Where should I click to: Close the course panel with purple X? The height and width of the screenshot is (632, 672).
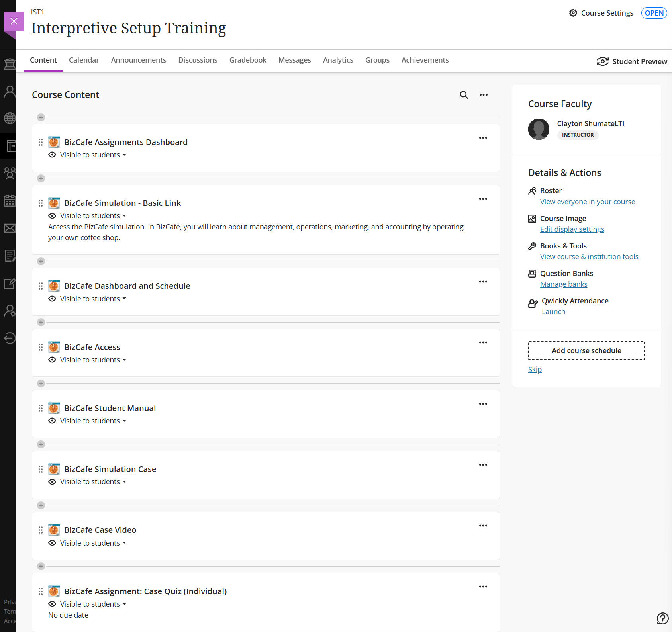click(x=14, y=21)
